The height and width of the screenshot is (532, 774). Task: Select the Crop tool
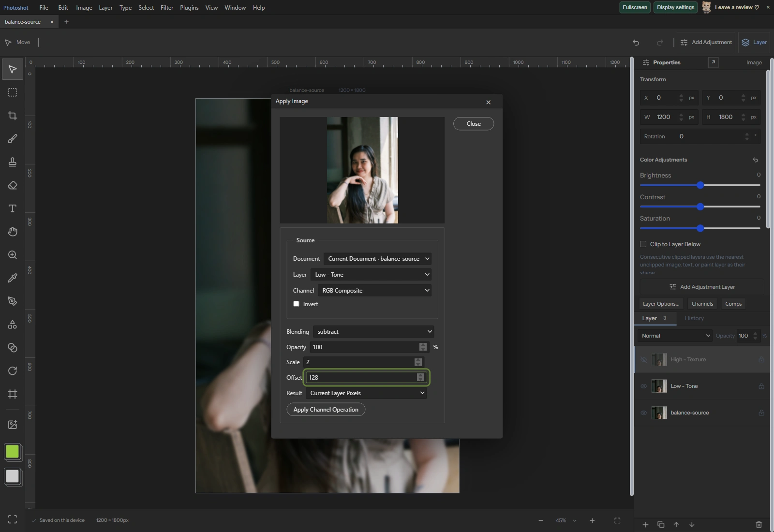coord(13,116)
